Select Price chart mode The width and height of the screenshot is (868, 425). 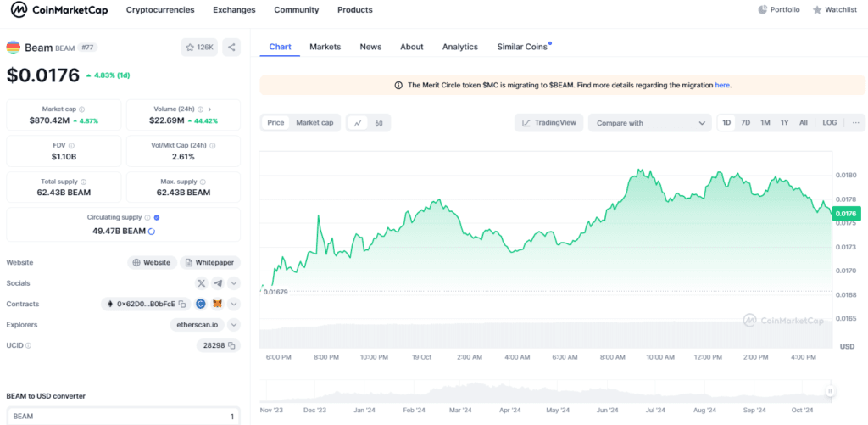pyautogui.click(x=275, y=122)
